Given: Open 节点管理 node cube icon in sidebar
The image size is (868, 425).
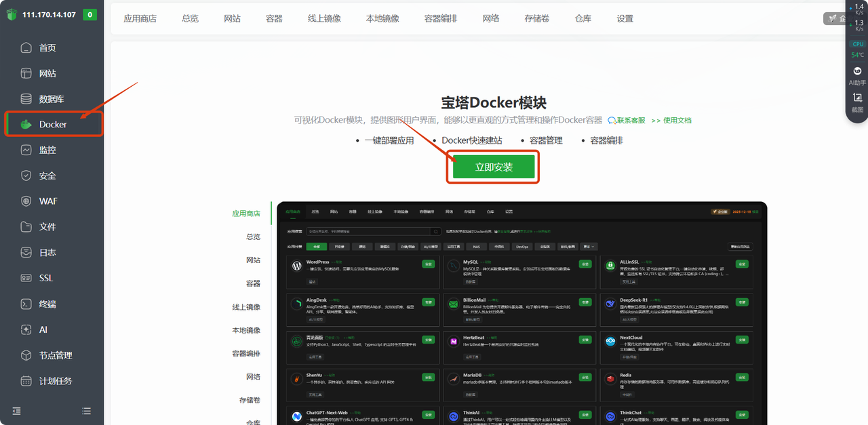Looking at the screenshot, I should point(26,355).
